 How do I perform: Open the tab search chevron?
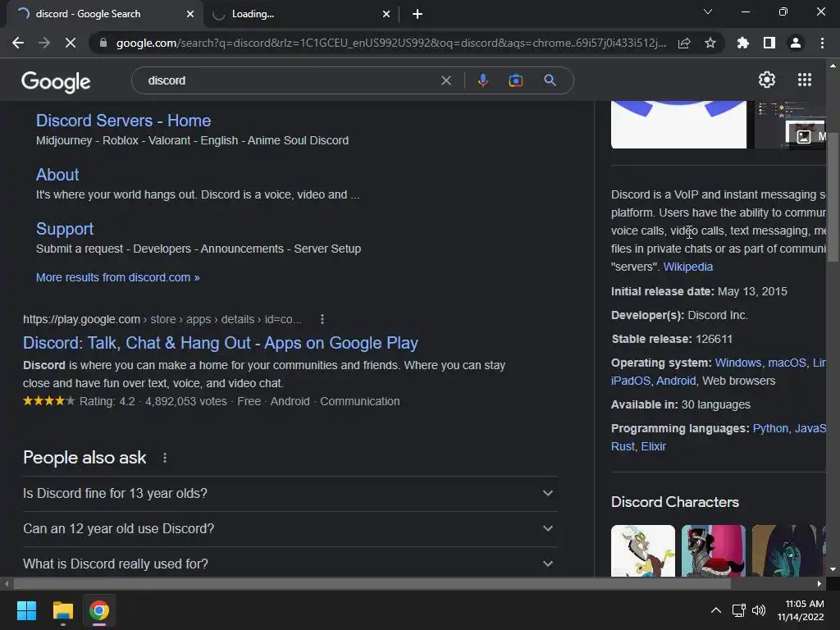coord(708,11)
